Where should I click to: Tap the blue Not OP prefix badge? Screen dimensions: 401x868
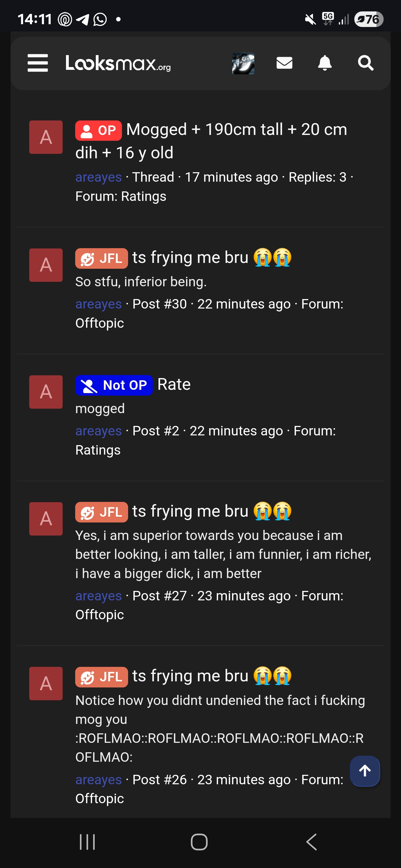114,385
